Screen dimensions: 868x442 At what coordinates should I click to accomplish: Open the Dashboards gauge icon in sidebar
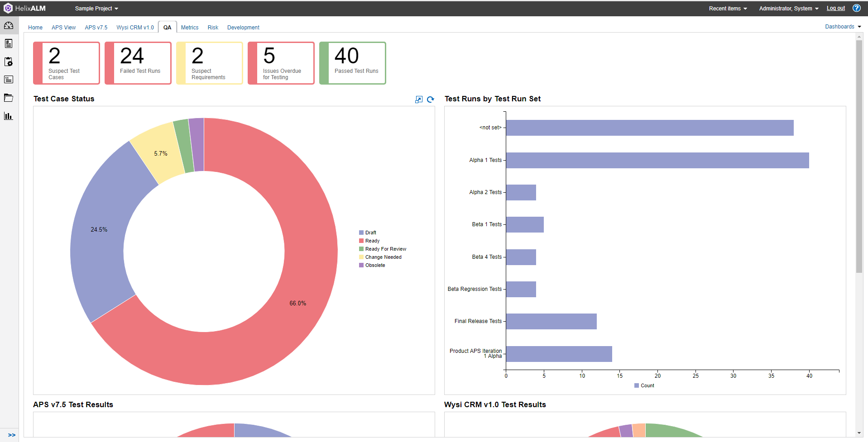pyautogui.click(x=9, y=25)
